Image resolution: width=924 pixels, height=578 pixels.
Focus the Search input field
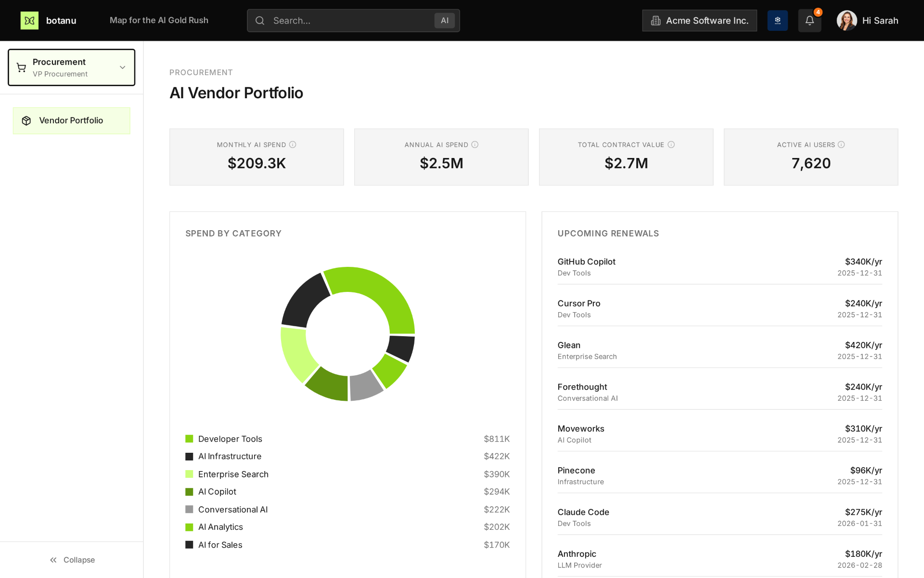(x=353, y=20)
